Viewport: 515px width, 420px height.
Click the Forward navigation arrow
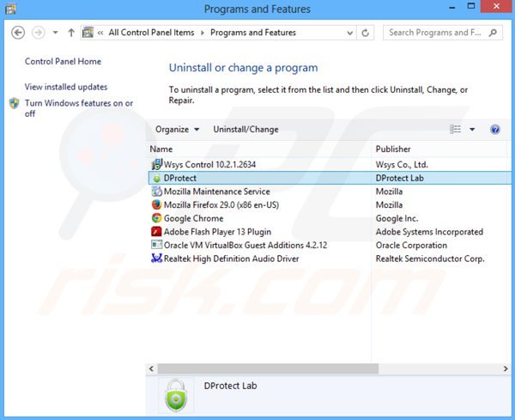[x=39, y=33]
